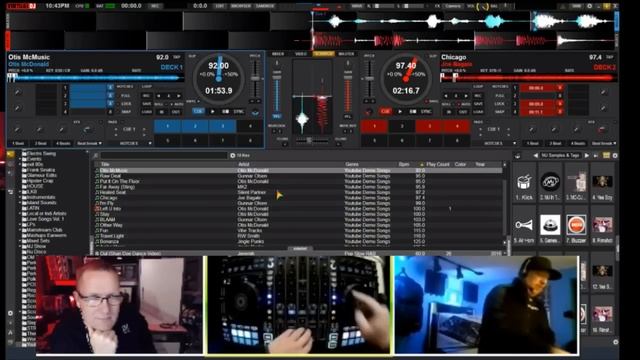Select 2 Beat loop on deck 1
The image size is (640, 360).
pyautogui.click(x=41, y=144)
